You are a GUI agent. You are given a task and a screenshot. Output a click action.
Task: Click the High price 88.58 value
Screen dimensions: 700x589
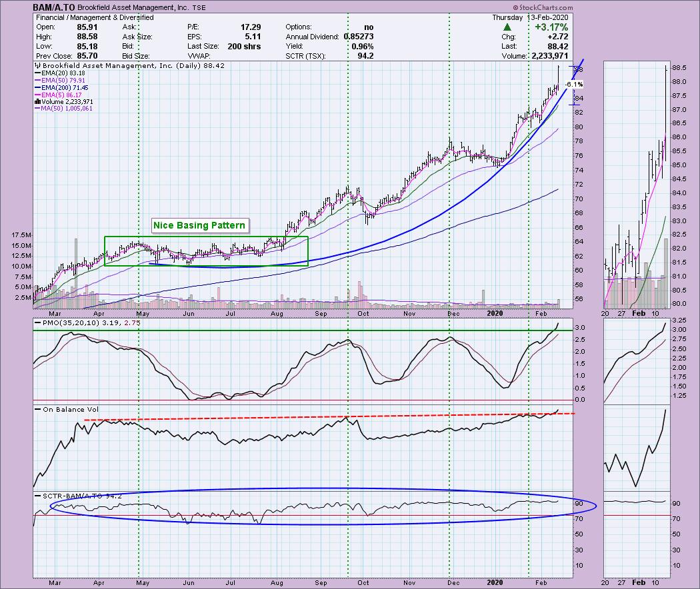point(87,37)
